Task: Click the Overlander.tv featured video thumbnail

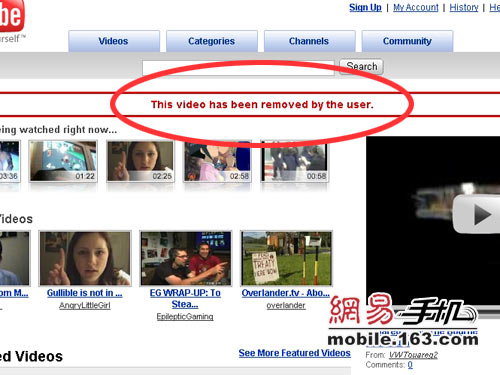Action: pyautogui.click(x=287, y=258)
